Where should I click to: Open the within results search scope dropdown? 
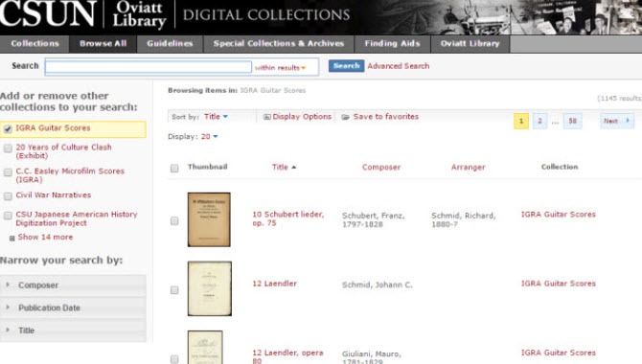[x=281, y=68]
